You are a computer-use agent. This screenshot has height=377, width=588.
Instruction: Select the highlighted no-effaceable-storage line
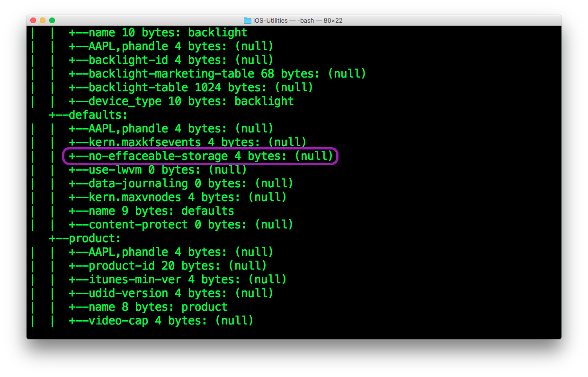click(201, 156)
